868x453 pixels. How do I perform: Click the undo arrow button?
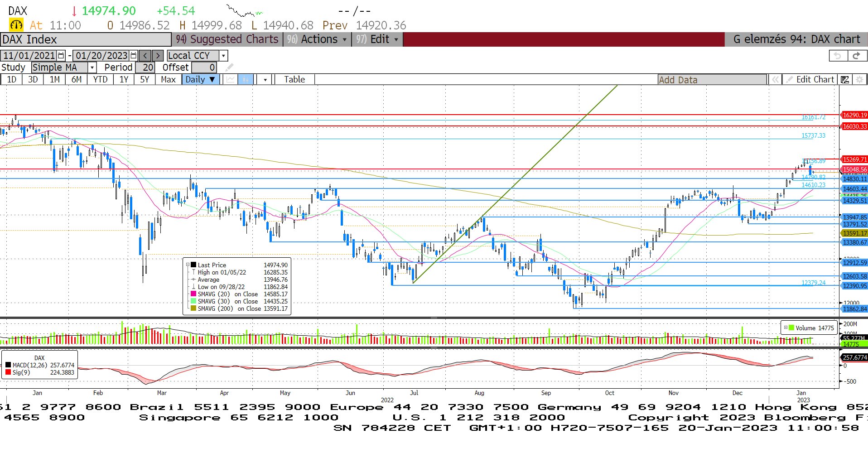(838, 56)
